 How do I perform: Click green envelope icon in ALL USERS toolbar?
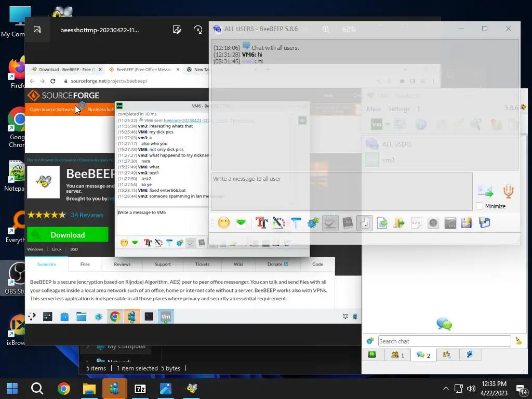pos(241,223)
